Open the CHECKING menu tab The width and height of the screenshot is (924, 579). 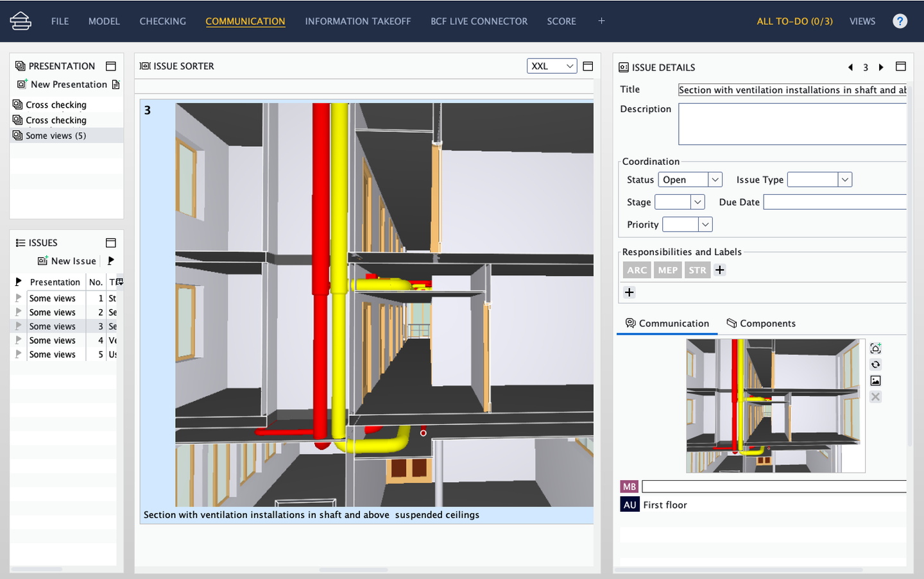click(x=162, y=21)
